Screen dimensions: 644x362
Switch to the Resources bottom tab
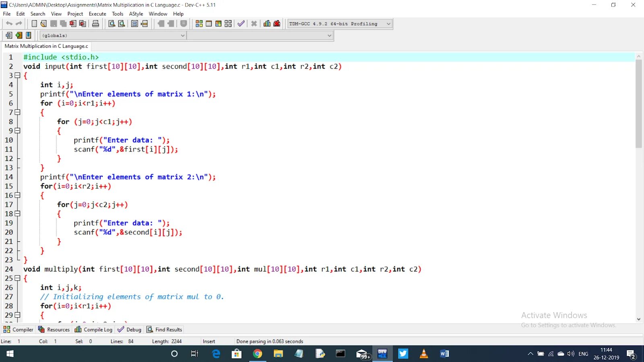[54, 329]
